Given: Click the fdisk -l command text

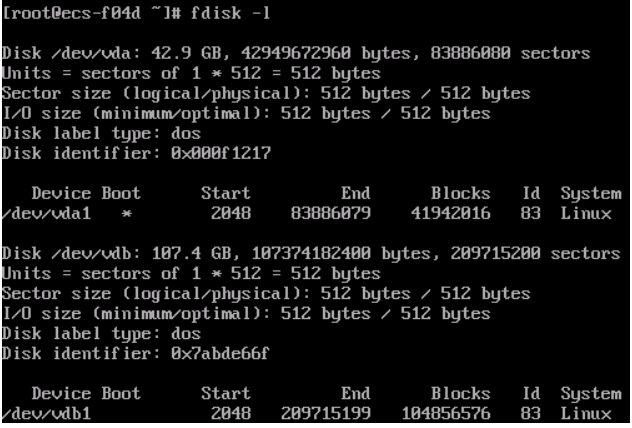Looking at the screenshot, I should [x=230, y=13].
